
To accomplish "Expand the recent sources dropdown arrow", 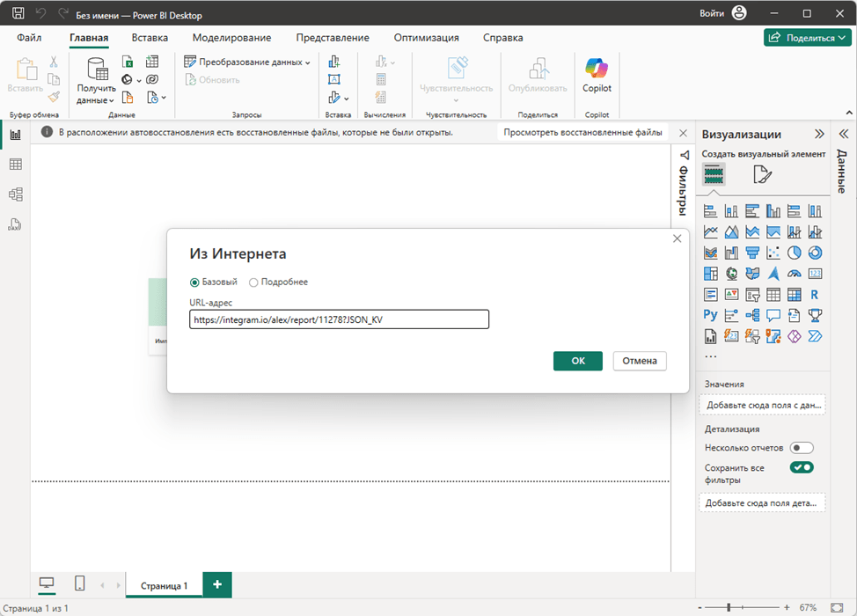I will point(164,98).
